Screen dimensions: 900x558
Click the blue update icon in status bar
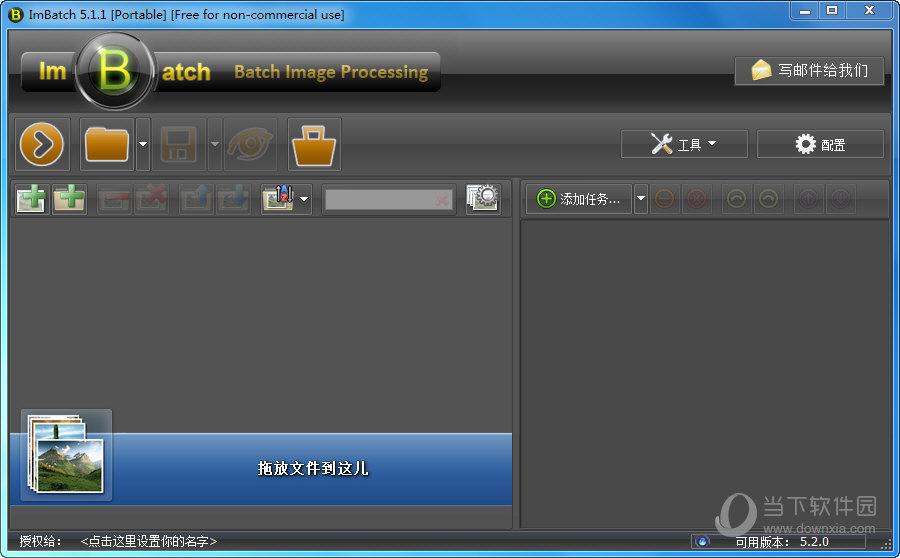701,542
